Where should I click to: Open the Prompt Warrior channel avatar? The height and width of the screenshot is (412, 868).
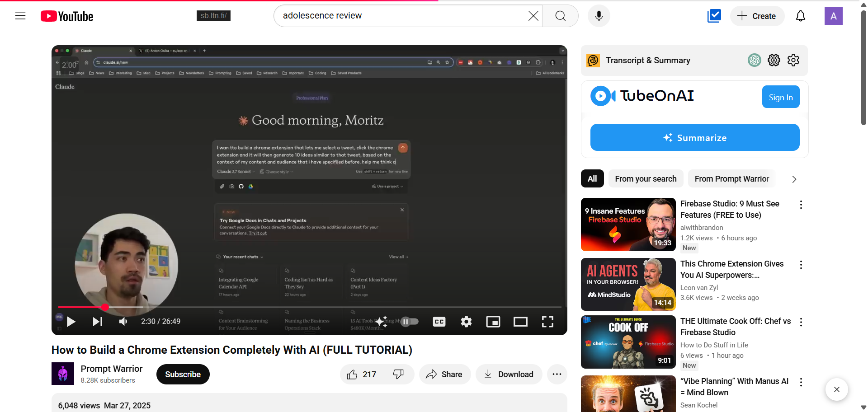tap(63, 374)
